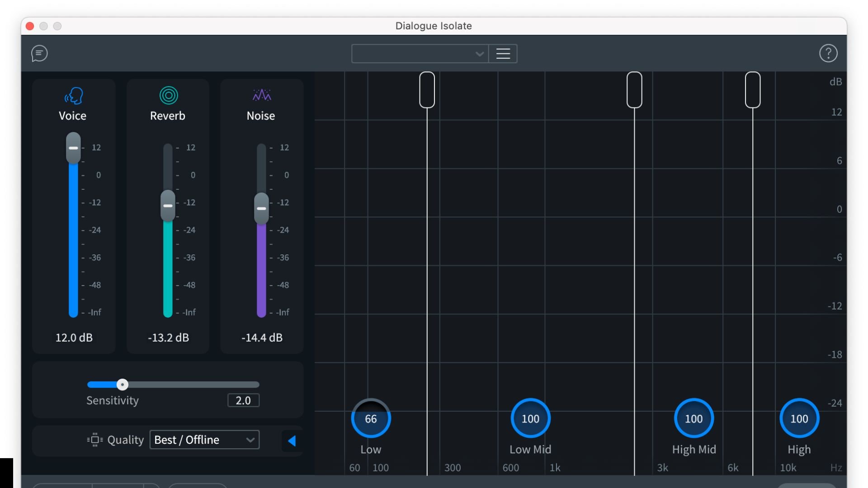Click the Quality settings icon beside Quality label

pyautogui.click(x=95, y=440)
